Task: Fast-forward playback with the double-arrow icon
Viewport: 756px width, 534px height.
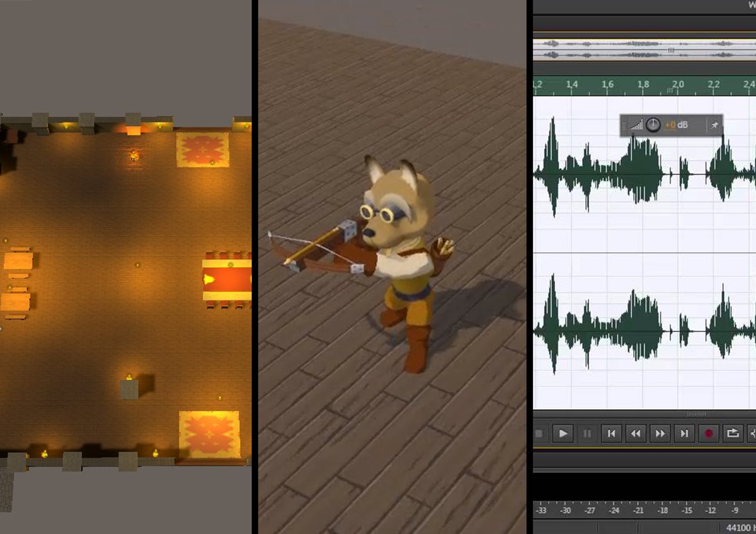Action: (659, 433)
